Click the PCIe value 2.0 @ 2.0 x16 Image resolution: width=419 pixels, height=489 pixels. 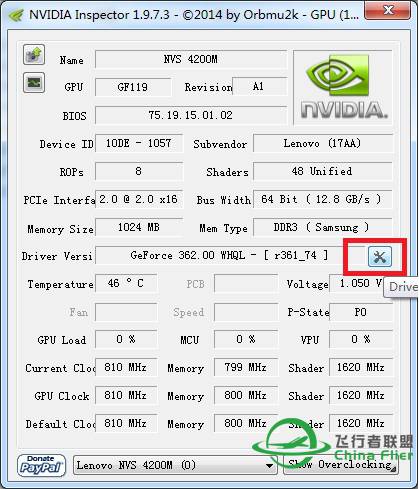coord(139,199)
